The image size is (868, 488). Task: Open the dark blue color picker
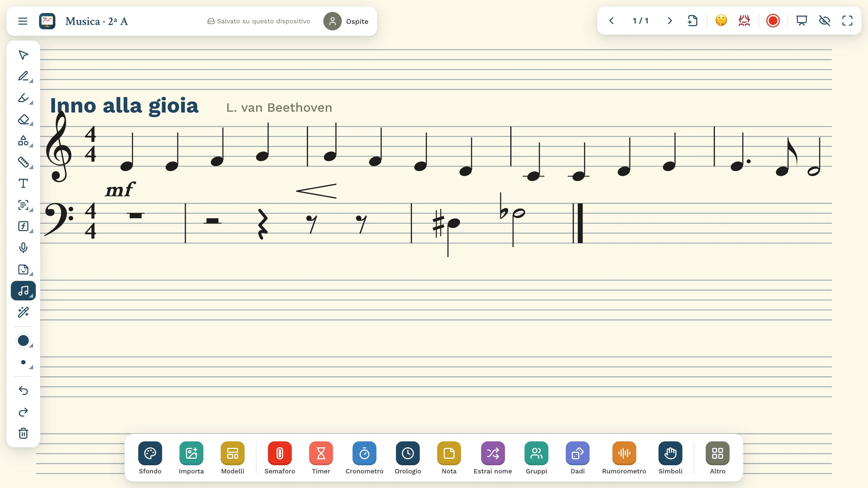(23, 341)
